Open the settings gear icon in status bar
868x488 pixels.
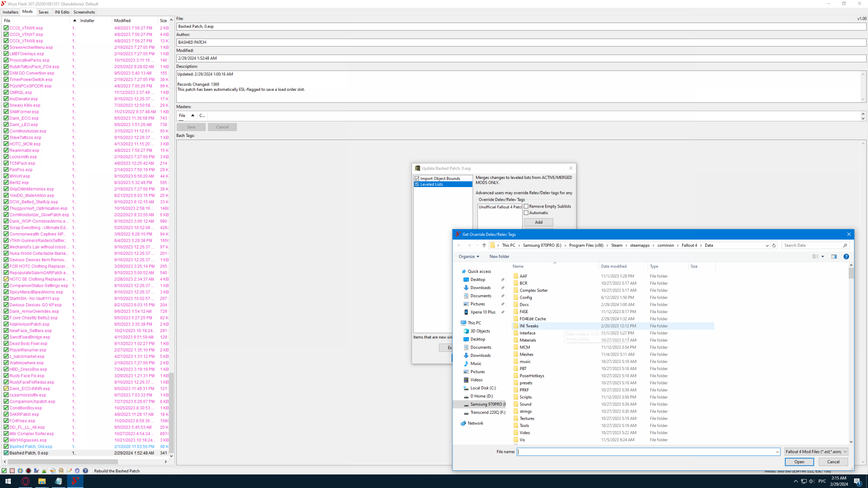tap(77, 471)
